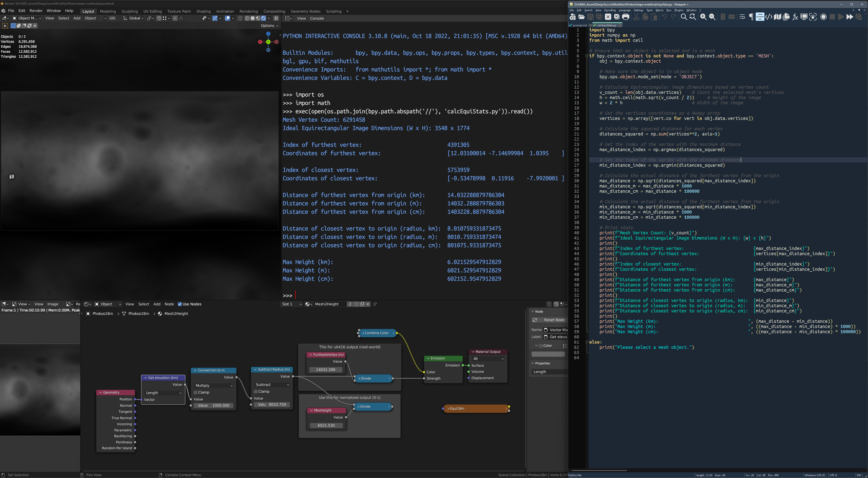868x478 pixels.
Task: Click the Document Map icon in Notepad++
Action: 777,17
